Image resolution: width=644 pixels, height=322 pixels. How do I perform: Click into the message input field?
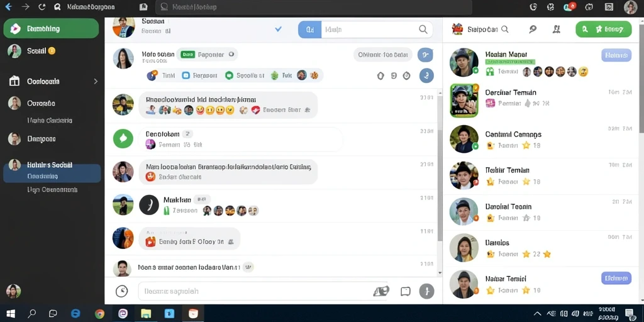(263, 291)
